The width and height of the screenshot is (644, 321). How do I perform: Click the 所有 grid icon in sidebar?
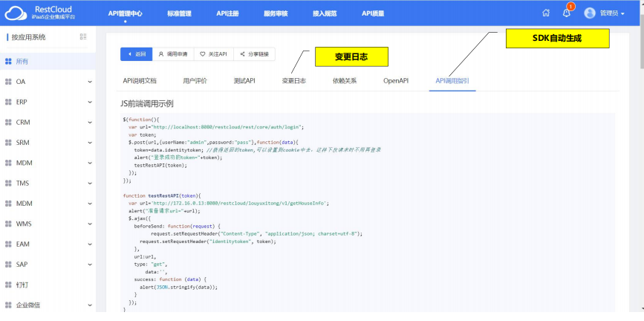tap(8, 61)
